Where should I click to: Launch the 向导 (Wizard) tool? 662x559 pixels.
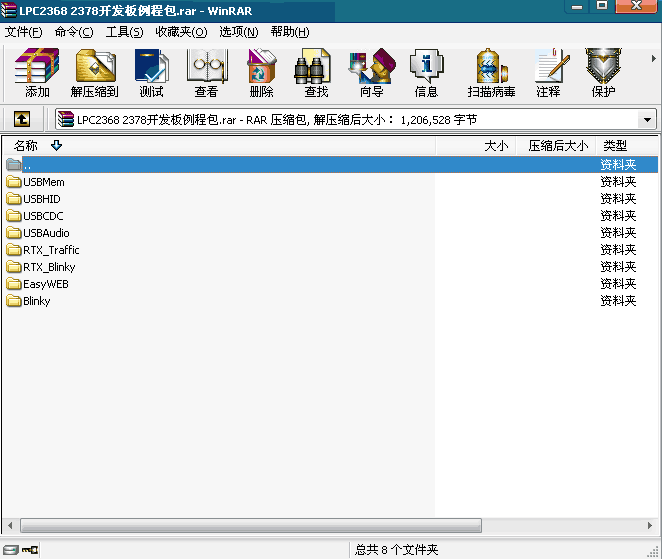point(372,73)
